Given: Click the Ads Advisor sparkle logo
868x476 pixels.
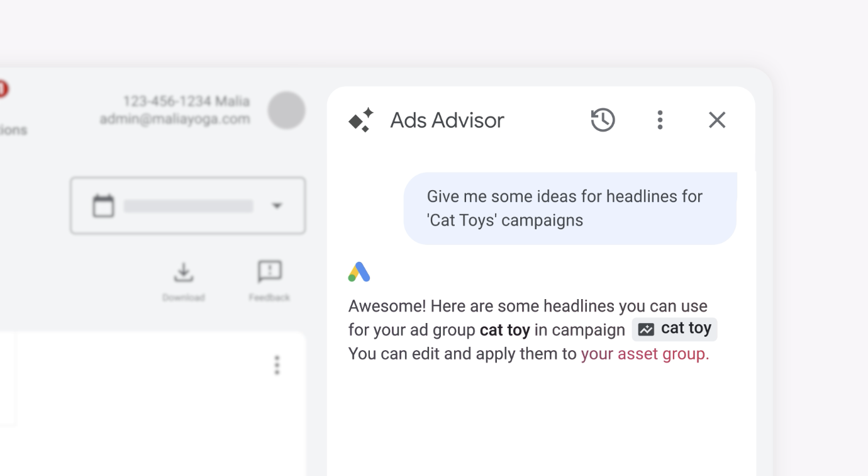Looking at the screenshot, I should coord(360,120).
